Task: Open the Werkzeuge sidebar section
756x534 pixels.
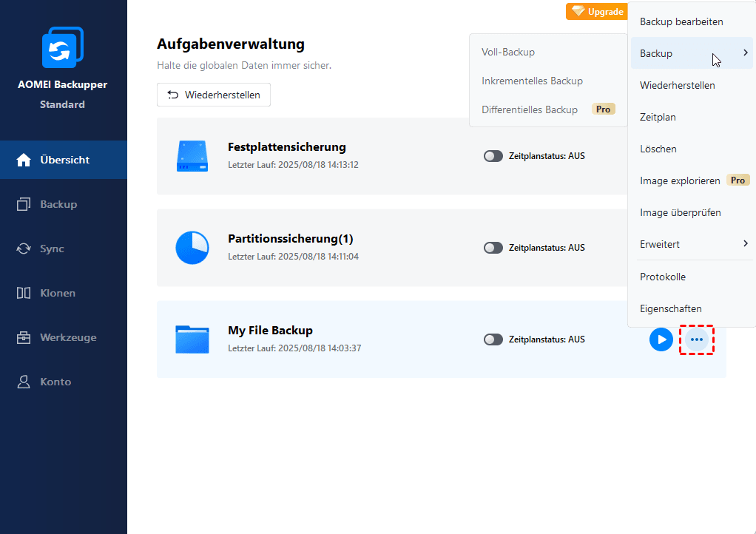Action: tap(64, 337)
